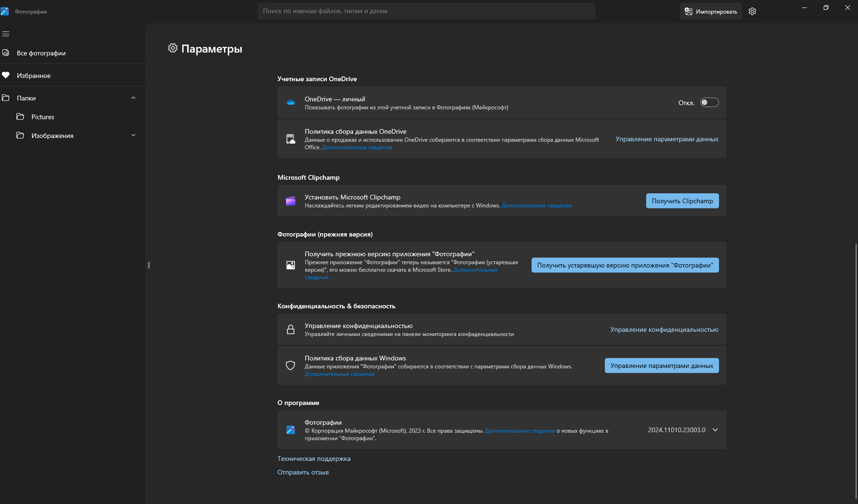Image resolution: width=858 pixels, height=504 pixels.
Task: Click the vertical scrollbar on right edge
Action: [x=856, y=371]
